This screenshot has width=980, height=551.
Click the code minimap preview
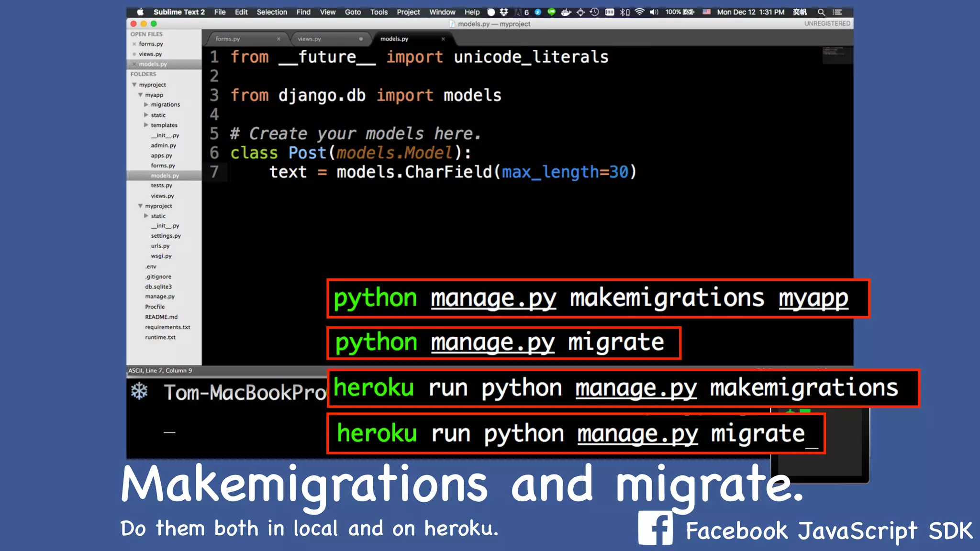point(837,55)
